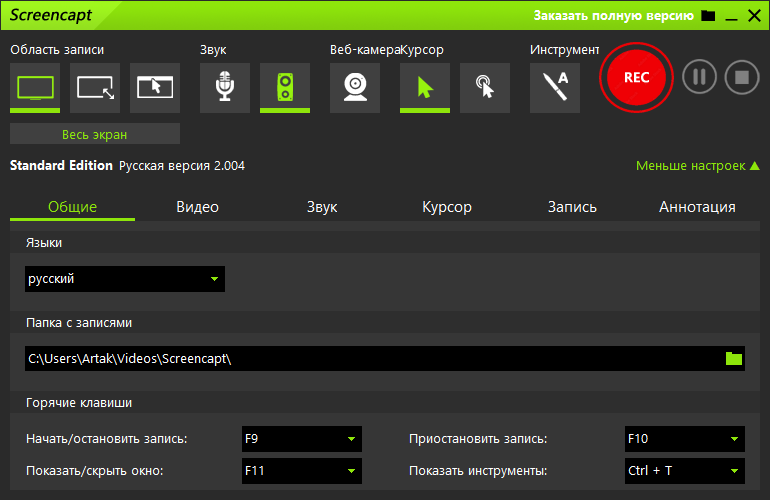Image resolution: width=770 pixels, height=500 pixels.
Task: Click the Показать/скрыть окно label
Action: click(94, 471)
